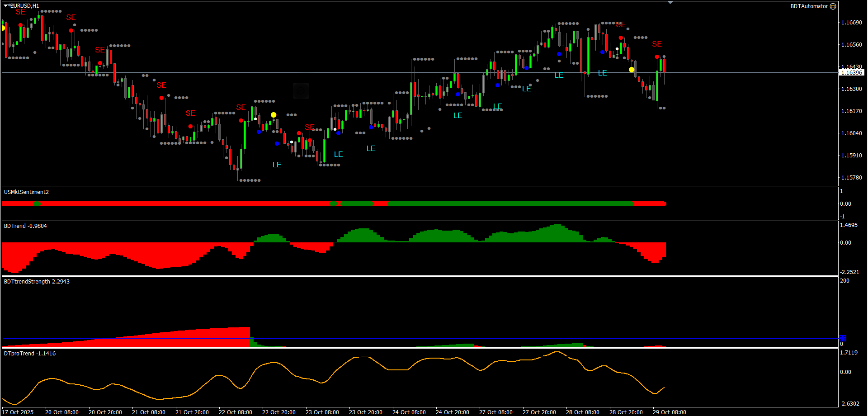Viewport: 868px width, 416px height.
Task: Click the 22 Oct 08:00 time axis label
Action: click(x=235, y=412)
